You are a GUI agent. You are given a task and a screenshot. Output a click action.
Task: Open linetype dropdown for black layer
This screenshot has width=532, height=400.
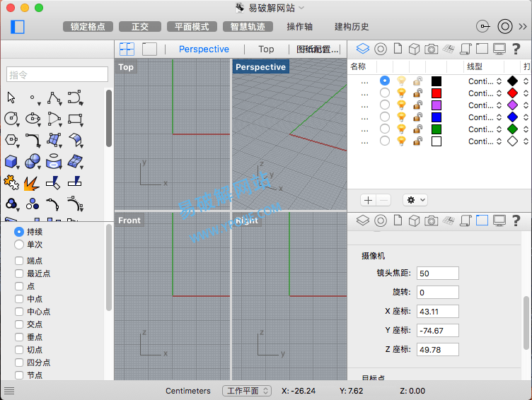click(485, 81)
